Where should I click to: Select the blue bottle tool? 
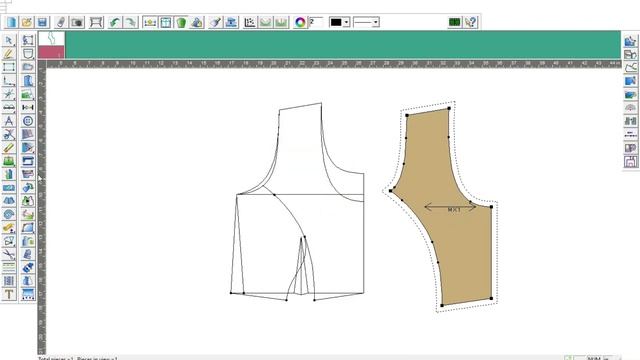[x=28, y=268]
